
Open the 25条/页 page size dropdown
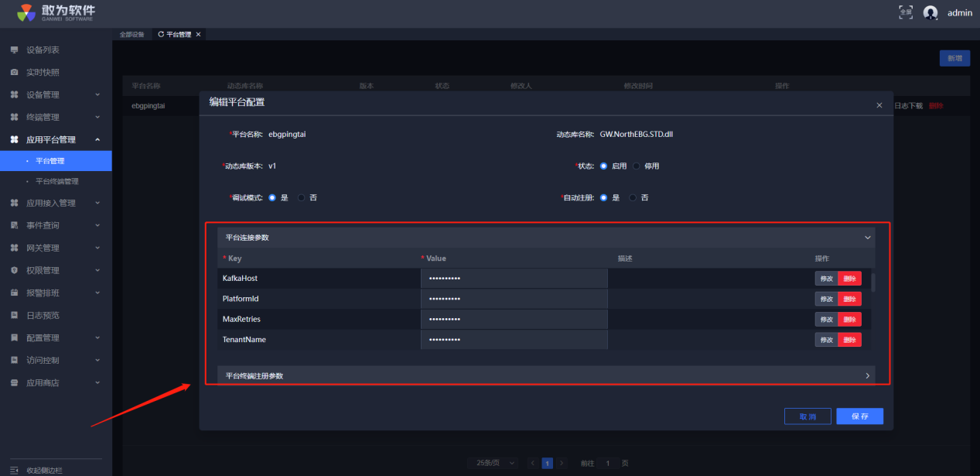pos(492,463)
